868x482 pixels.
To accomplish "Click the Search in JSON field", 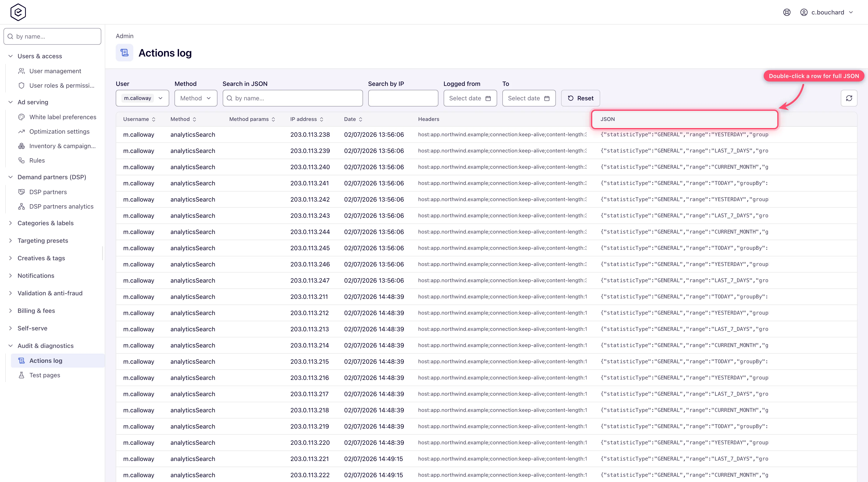I will click(292, 98).
